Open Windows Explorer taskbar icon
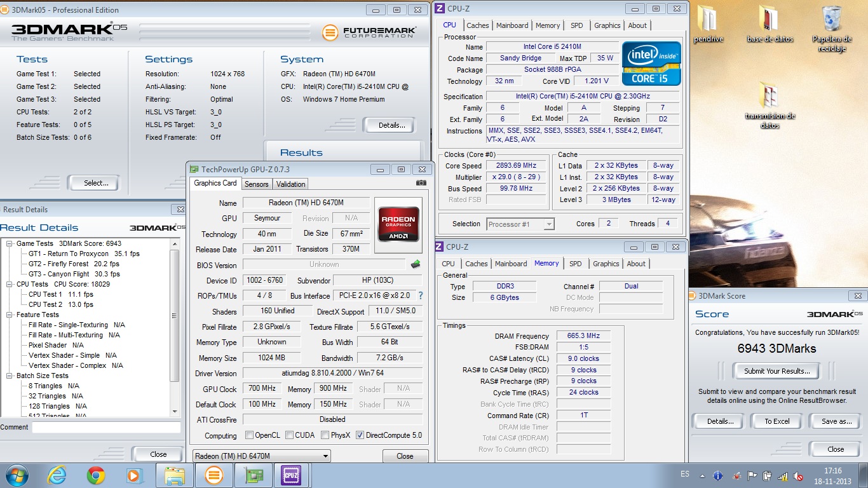 [x=175, y=475]
